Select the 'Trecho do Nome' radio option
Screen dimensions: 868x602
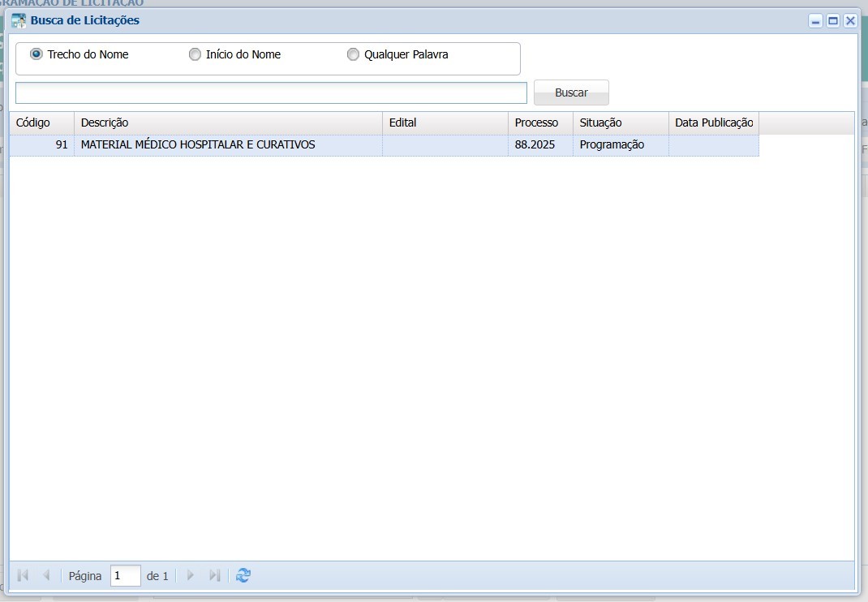coord(37,54)
